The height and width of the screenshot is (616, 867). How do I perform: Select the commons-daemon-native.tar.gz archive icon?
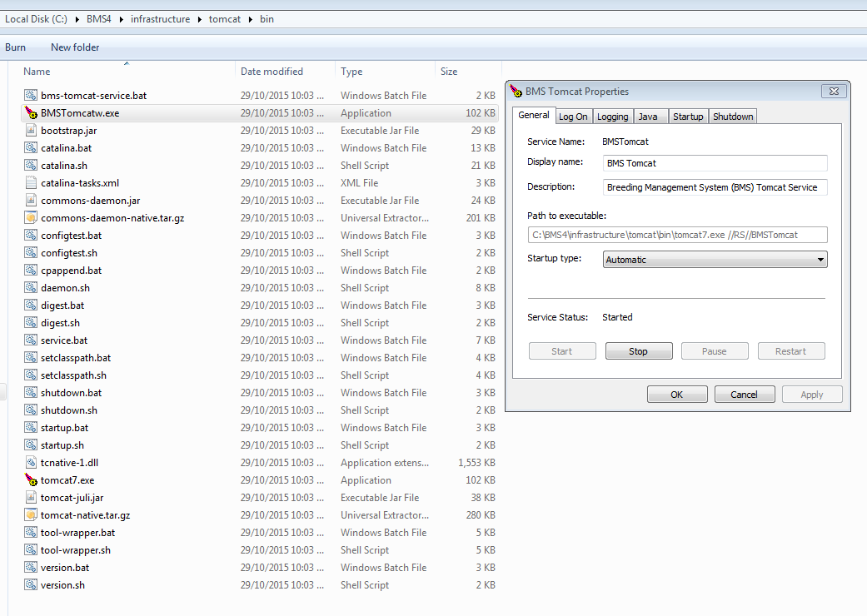click(x=31, y=217)
